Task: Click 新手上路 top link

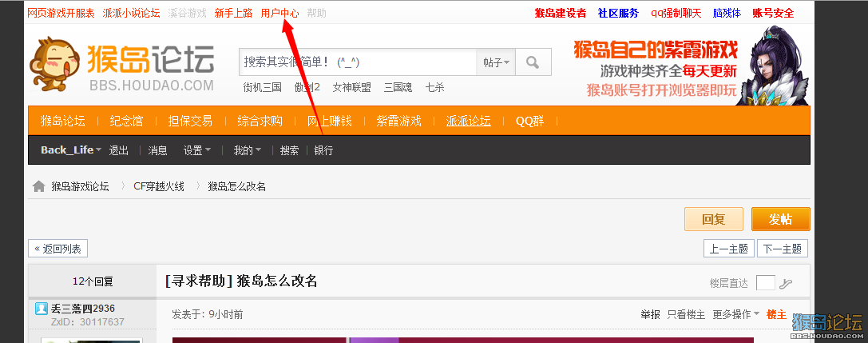Action: pos(234,13)
